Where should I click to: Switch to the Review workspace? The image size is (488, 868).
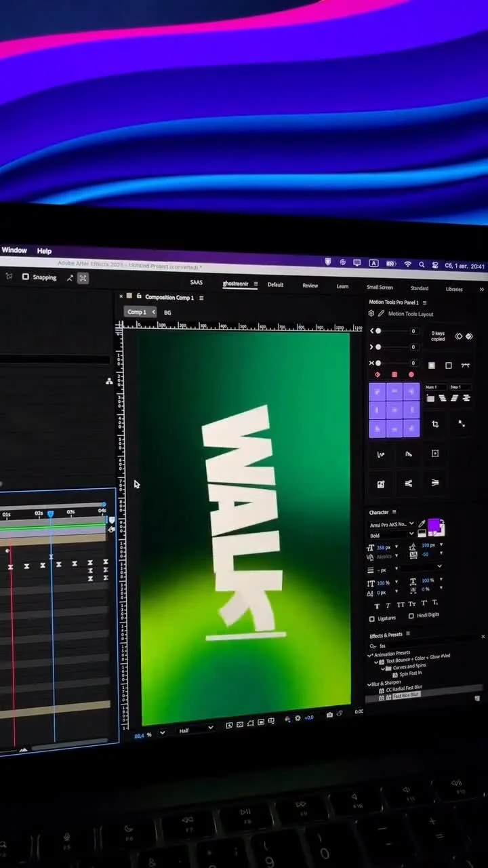pyautogui.click(x=310, y=285)
